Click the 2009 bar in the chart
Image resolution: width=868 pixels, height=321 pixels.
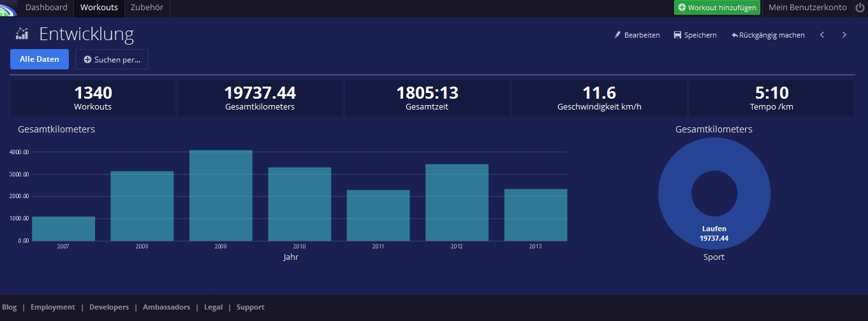pos(221,196)
